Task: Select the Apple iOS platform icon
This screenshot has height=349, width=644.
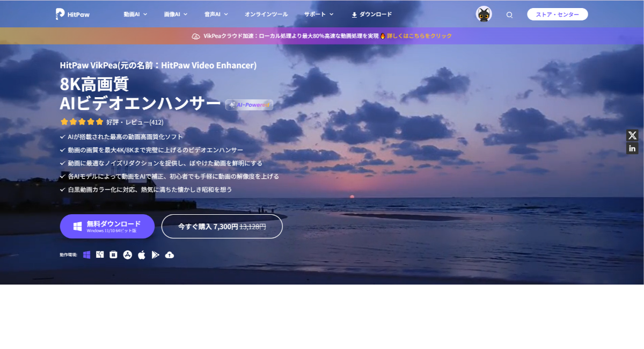Action: [142, 255]
